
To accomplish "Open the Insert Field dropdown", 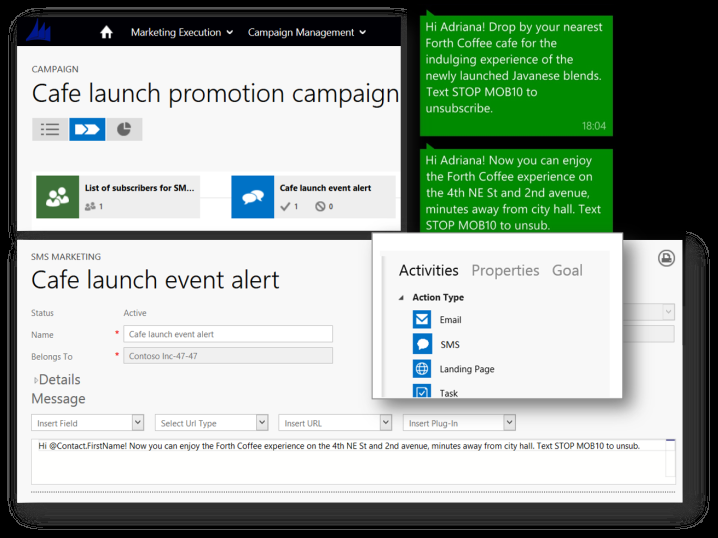I will pyautogui.click(x=87, y=423).
